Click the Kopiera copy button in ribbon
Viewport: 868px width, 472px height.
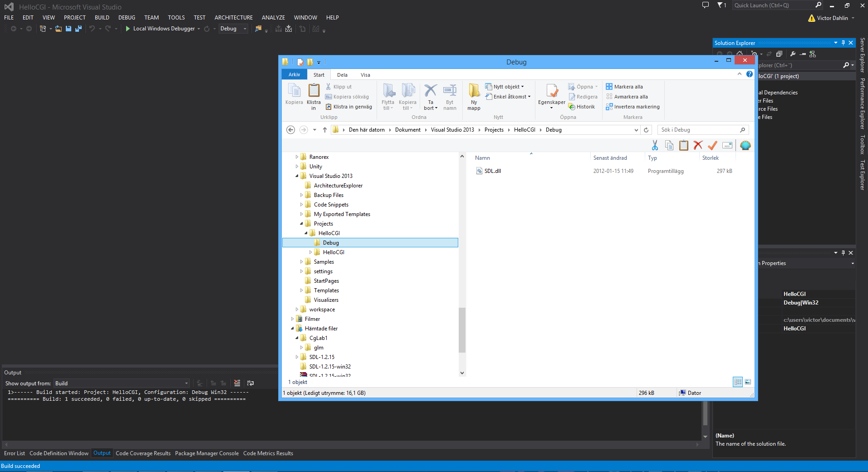pos(294,94)
